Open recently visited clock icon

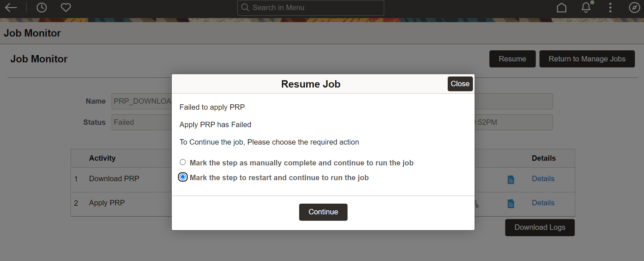(x=42, y=8)
